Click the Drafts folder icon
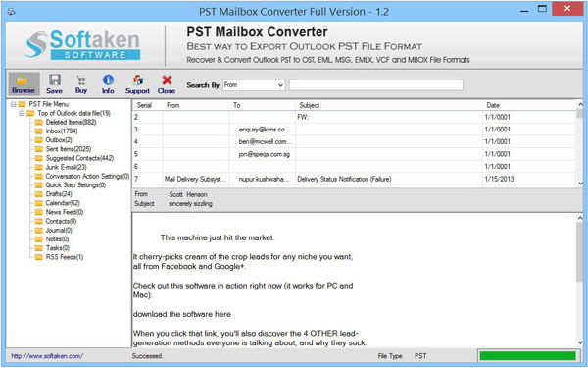This screenshot has width=588, height=368. point(39,194)
